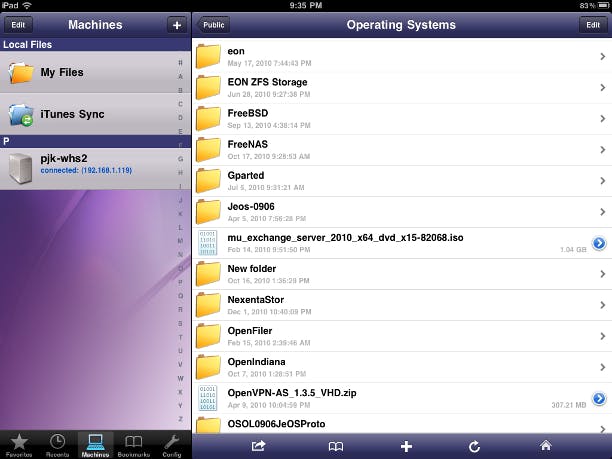Select the Gparted folder icon
Image resolution: width=612 pixels, height=459 pixels.
coord(208,180)
